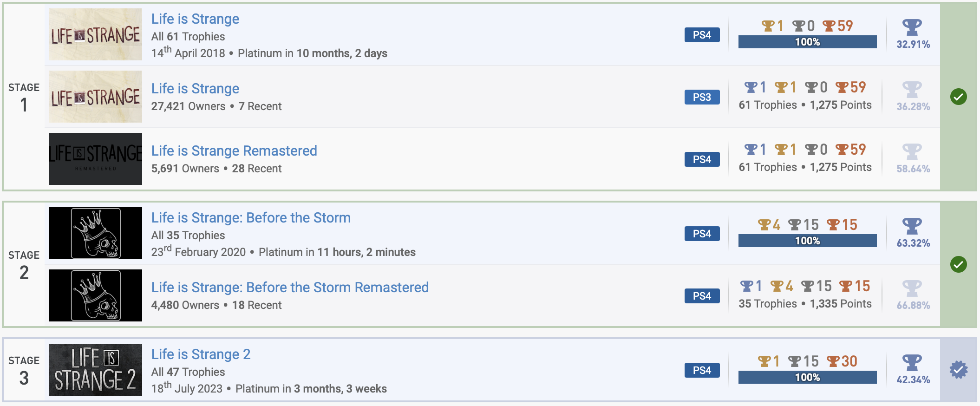Screen dimensions: 980x406
Task: Click the Life is Strange Remastered thumbnail
Action: pos(96,159)
